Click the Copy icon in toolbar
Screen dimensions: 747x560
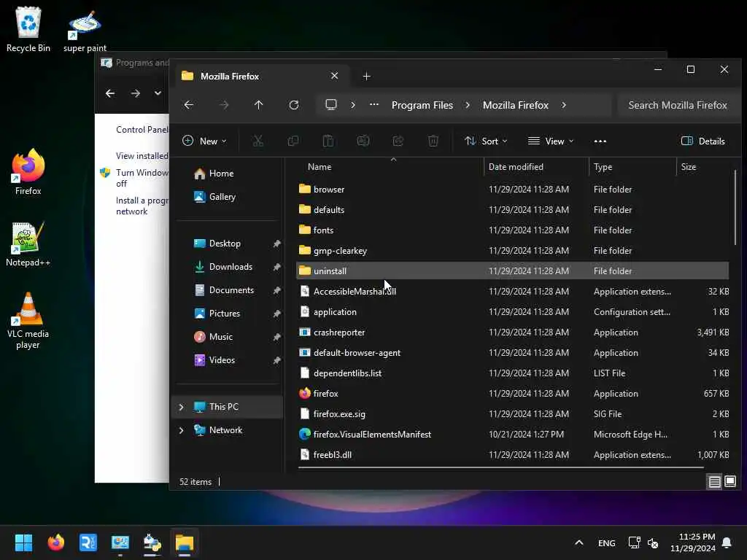[293, 141]
